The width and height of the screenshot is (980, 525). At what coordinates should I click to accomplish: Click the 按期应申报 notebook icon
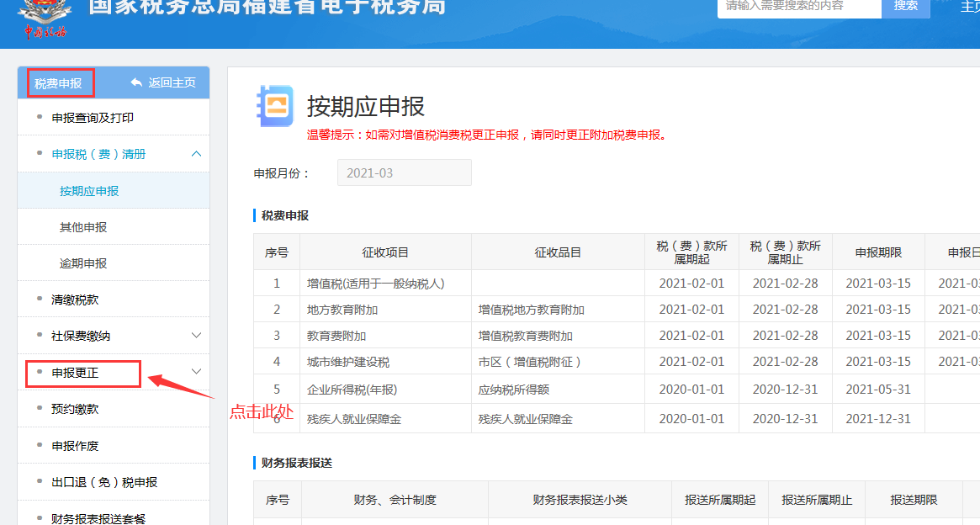click(274, 106)
